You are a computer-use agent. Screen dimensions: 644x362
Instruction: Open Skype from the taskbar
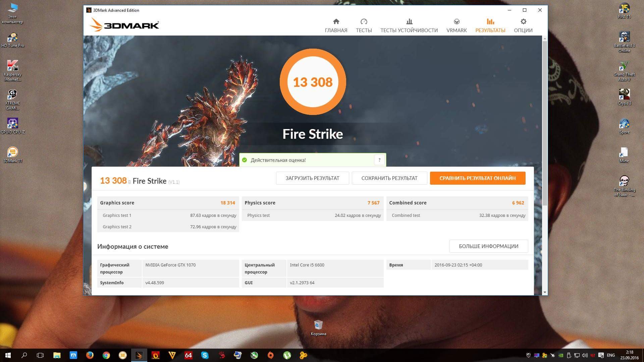[205, 355]
